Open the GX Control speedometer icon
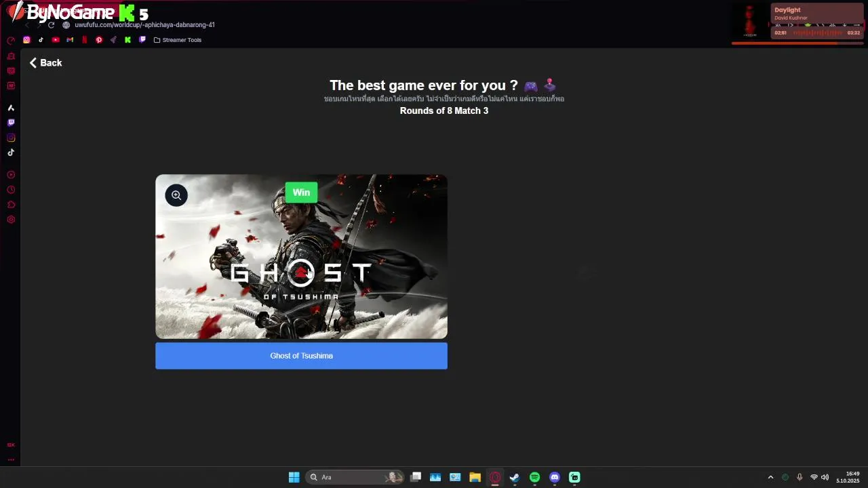The width and height of the screenshot is (868, 488). click(x=11, y=41)
